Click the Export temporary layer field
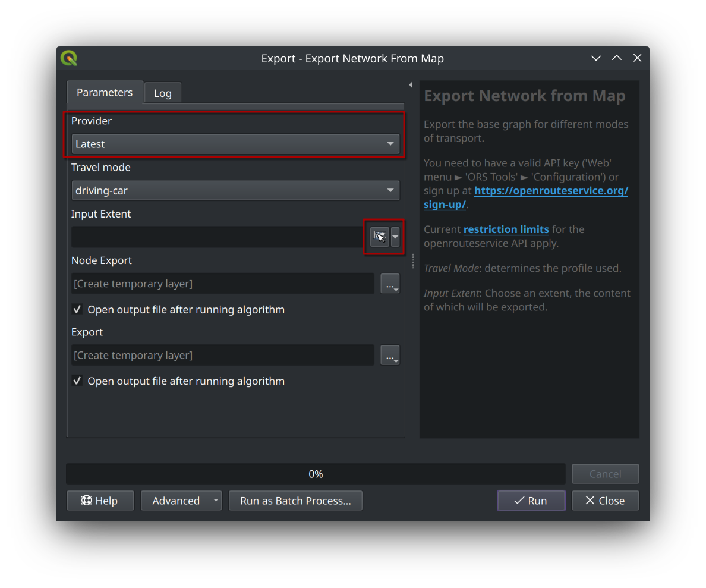 pos(223,355)
